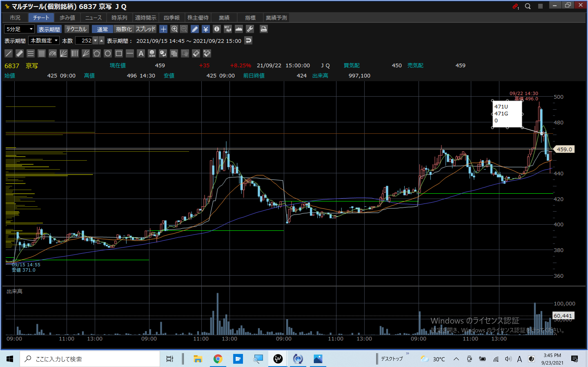Toggle the 表示期間 display period button

coord(49,29)
